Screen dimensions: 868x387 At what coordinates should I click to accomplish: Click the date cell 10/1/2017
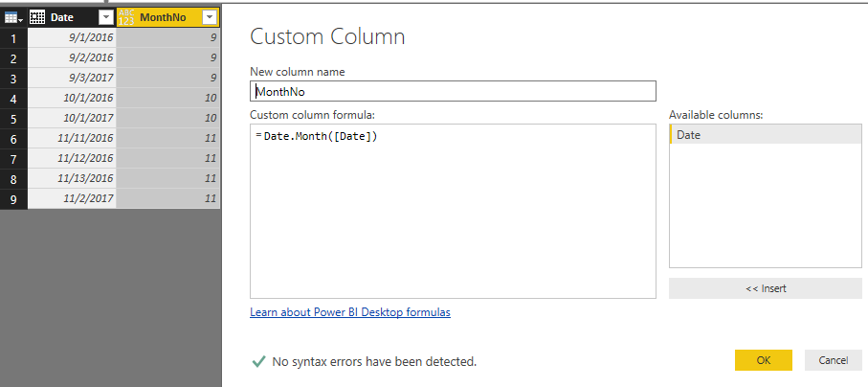coord(72,118)
